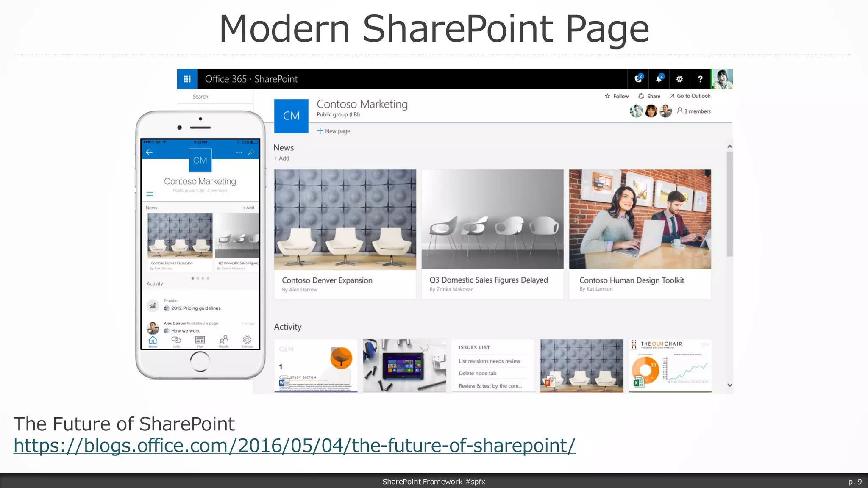Create a page with New page

click(334, 131)
